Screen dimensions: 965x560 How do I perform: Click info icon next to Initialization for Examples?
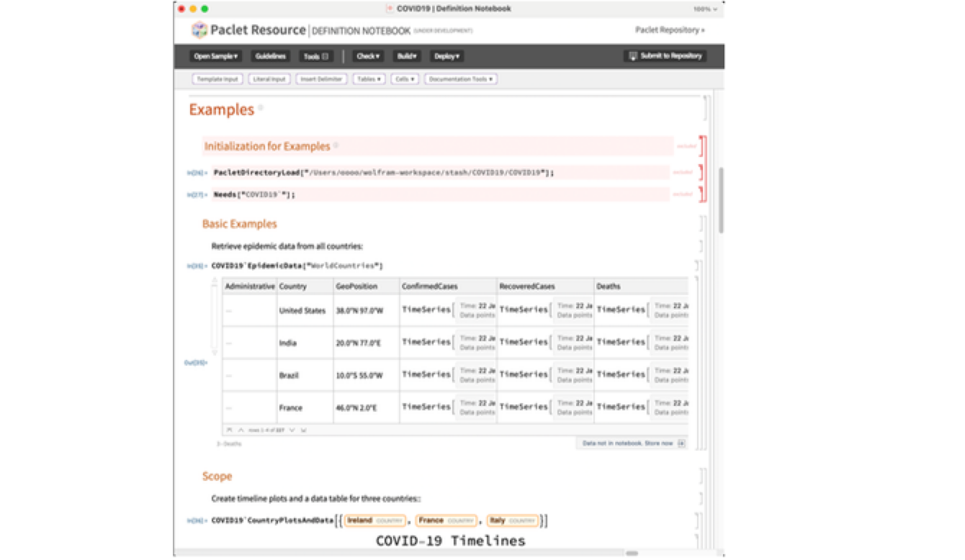[x=336, y=145]
